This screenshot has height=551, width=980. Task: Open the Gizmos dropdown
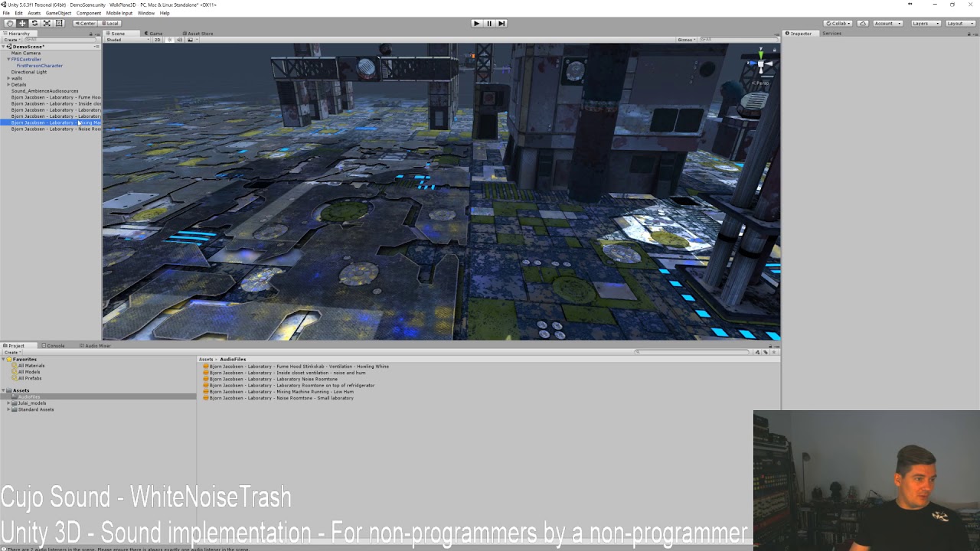[x=686, y=40]
